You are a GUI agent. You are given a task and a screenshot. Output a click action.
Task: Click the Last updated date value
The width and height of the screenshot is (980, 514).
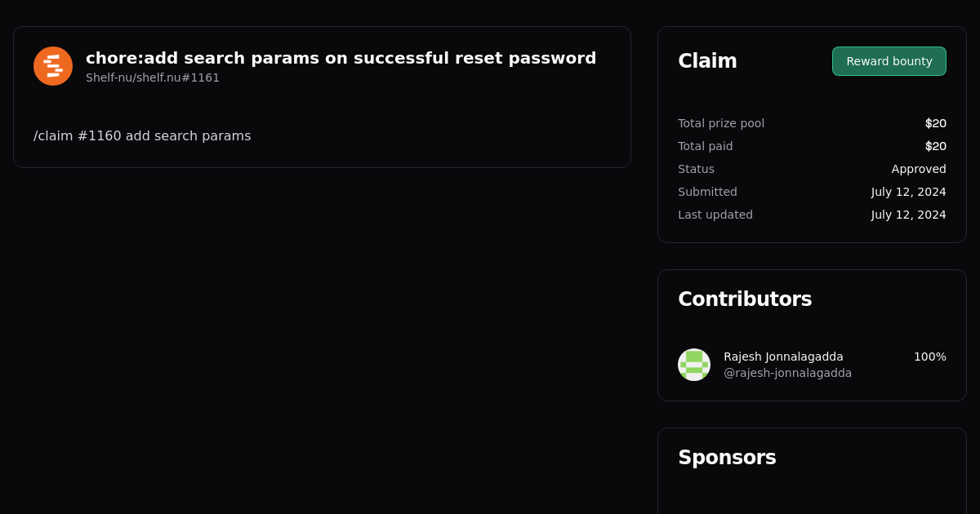pos(908,215)
